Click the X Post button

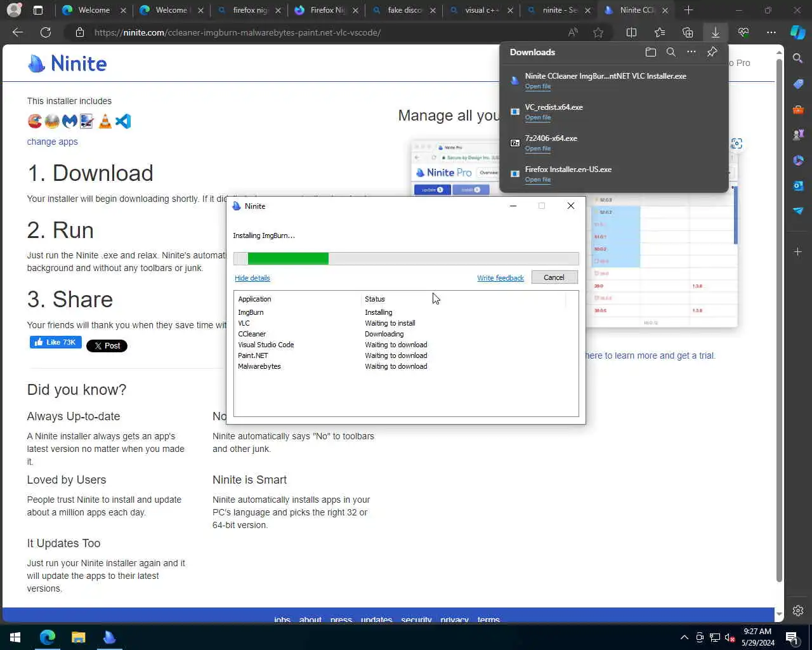(107, 346)
